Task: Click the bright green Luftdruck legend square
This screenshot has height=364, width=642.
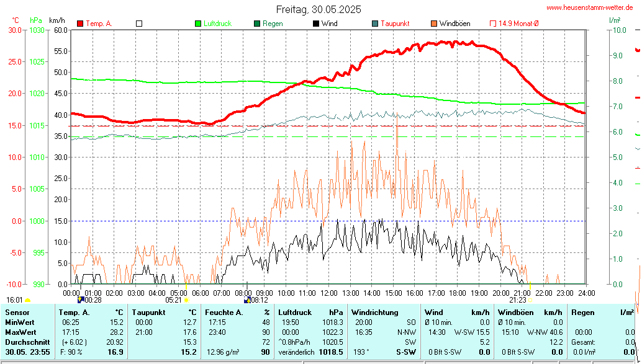Action: coord(198,24)
